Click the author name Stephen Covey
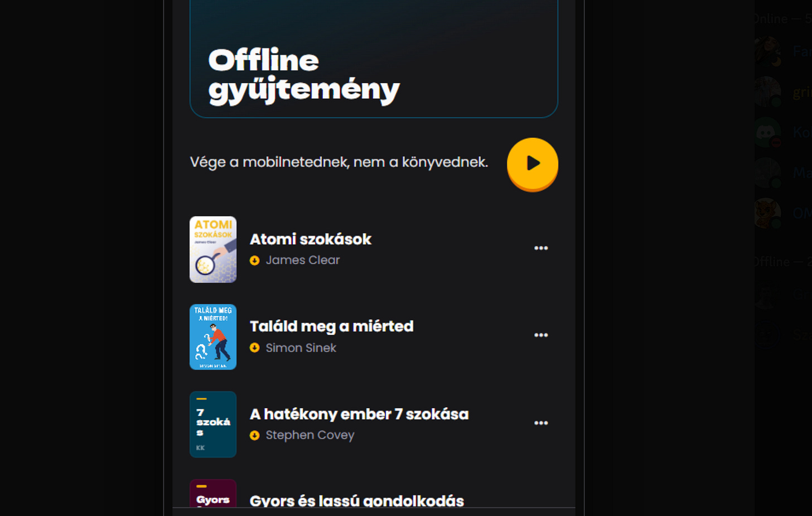Image resolution: width=812 pixels, height=516 pixels. pos(310,435)
